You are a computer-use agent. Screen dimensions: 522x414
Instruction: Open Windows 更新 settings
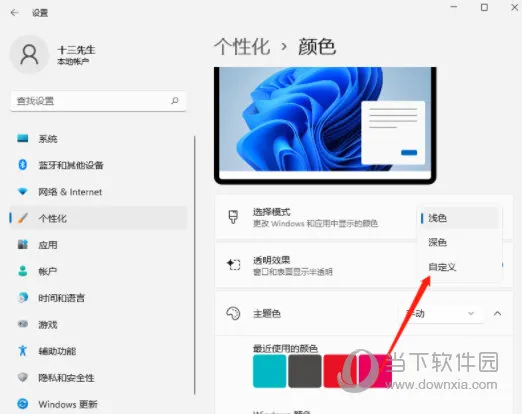(98, 404)
